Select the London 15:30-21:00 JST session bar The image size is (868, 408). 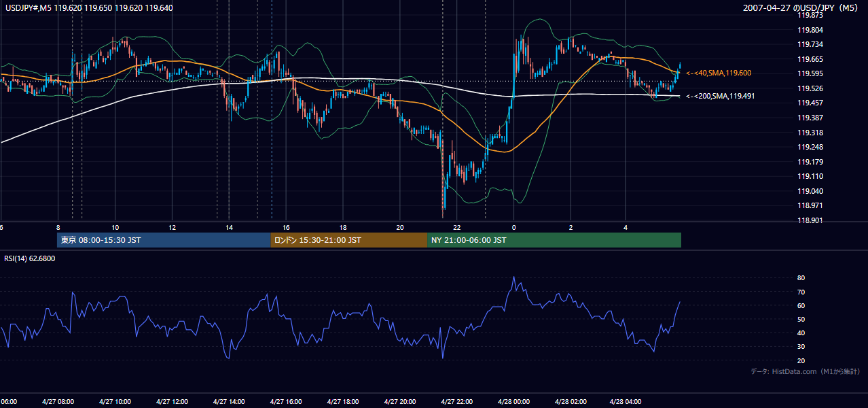tap(349, 240)
